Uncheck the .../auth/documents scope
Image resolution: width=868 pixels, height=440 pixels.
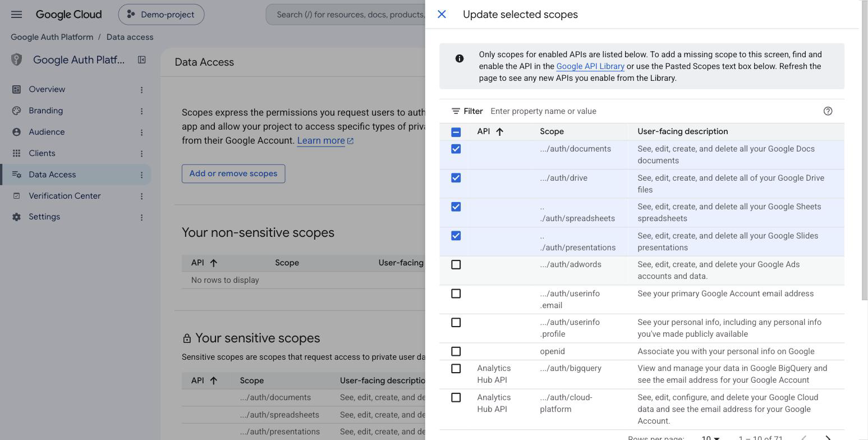[x=456, y=149]
